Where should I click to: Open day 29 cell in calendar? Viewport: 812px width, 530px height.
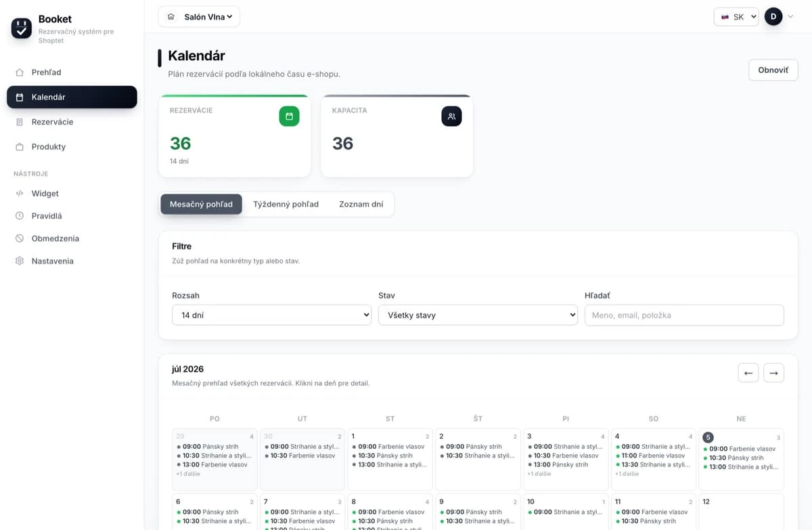point(215,459)
